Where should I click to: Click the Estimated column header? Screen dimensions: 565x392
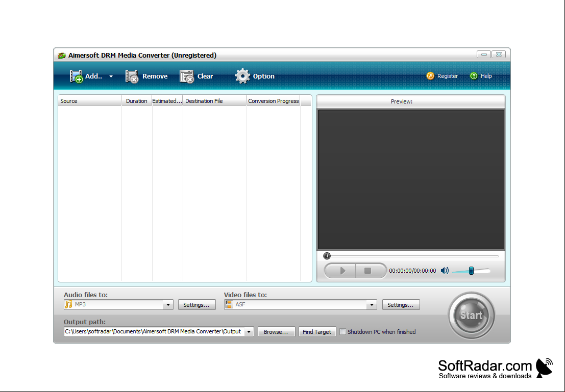[167, 101]
